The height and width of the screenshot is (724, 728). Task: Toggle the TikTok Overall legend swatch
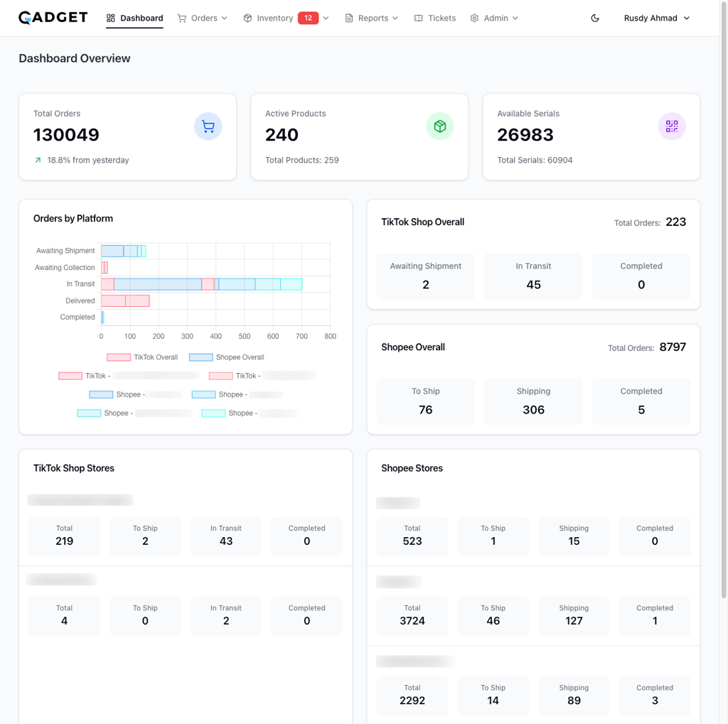[119, 357]
